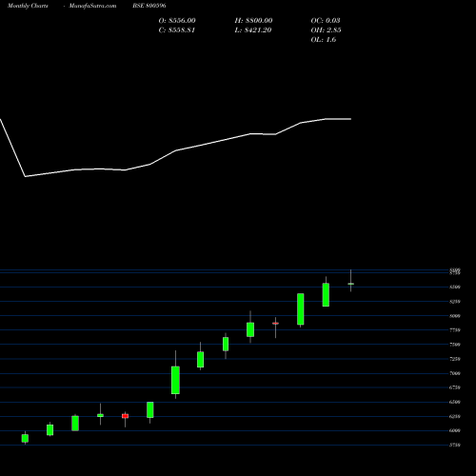Click the 8500 price axis label
This screenshot has width=476, height=476.
[455, 288]
